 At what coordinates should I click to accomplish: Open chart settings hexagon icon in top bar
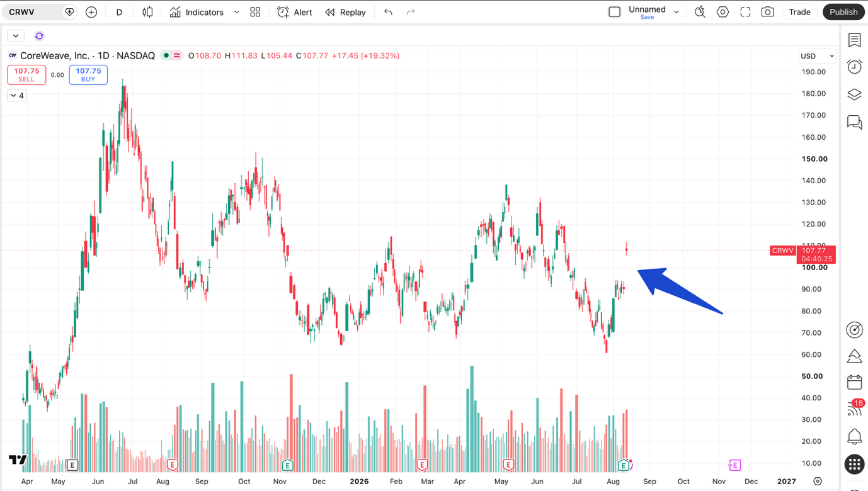722,12
